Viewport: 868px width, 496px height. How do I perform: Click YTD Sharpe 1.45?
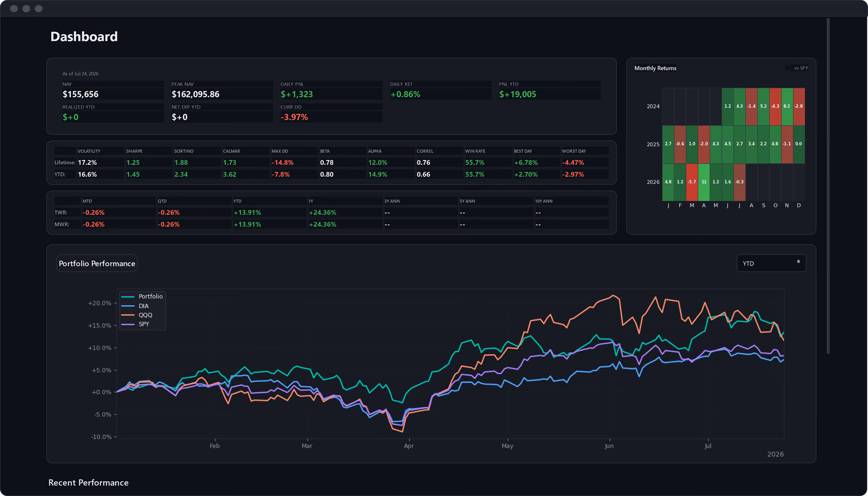[133, 174]
